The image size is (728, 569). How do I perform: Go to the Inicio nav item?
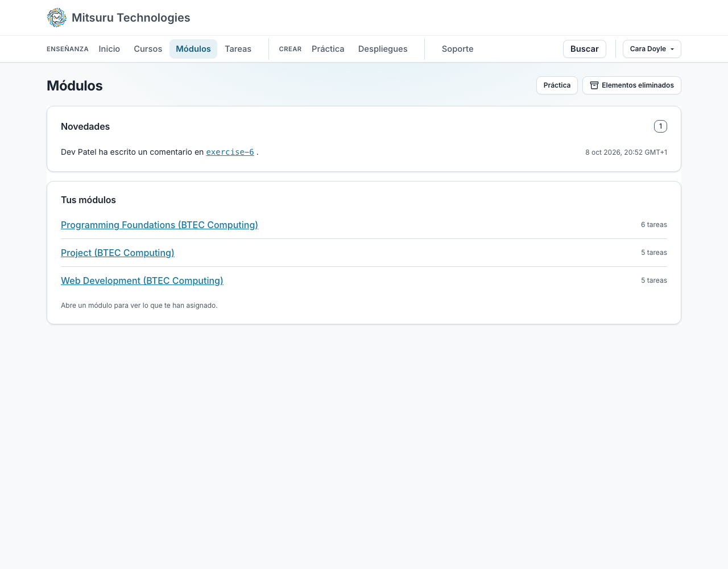tap(109, 49)
